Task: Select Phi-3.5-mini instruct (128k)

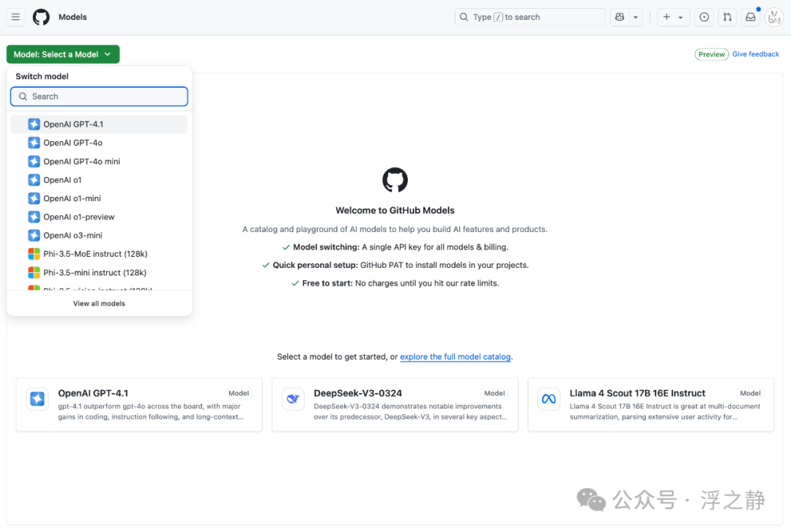Action: tap(99, 273)
